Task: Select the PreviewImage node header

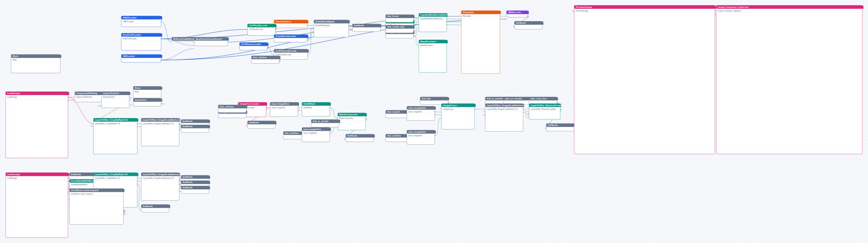Action: pyautogui.click(x=645, y=7)
